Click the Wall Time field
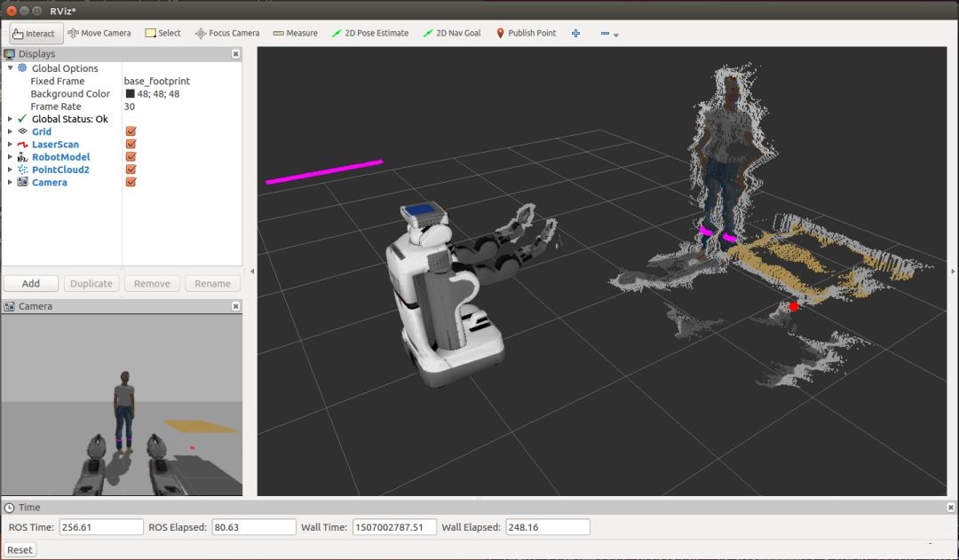 coord(394,527)
